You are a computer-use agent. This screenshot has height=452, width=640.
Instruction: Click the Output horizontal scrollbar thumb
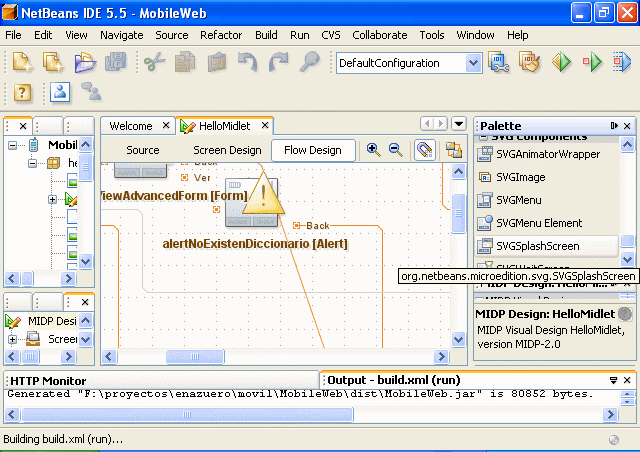coord(187,414)
